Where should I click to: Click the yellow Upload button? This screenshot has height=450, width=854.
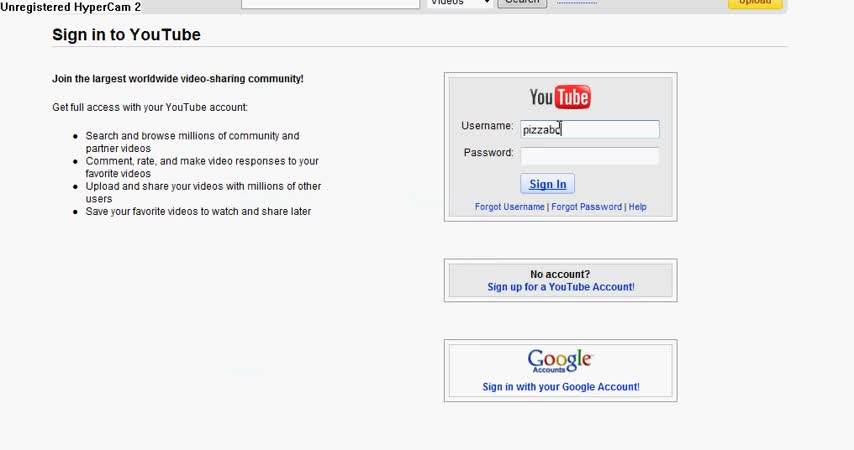755,3
